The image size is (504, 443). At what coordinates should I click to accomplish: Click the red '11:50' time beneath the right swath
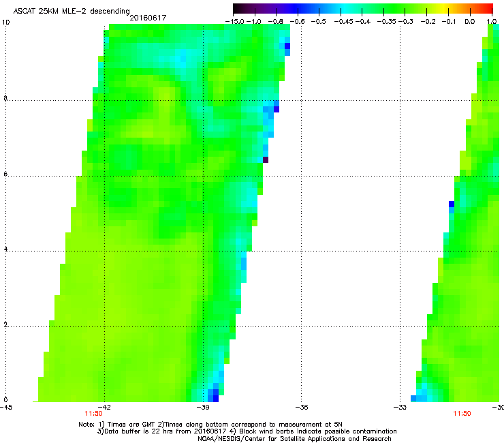click(x=462, y=414)
